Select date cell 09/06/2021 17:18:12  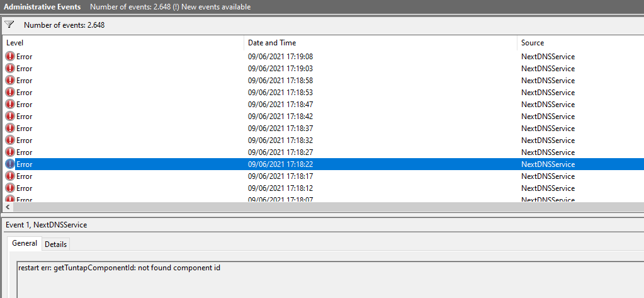[281, 188]
